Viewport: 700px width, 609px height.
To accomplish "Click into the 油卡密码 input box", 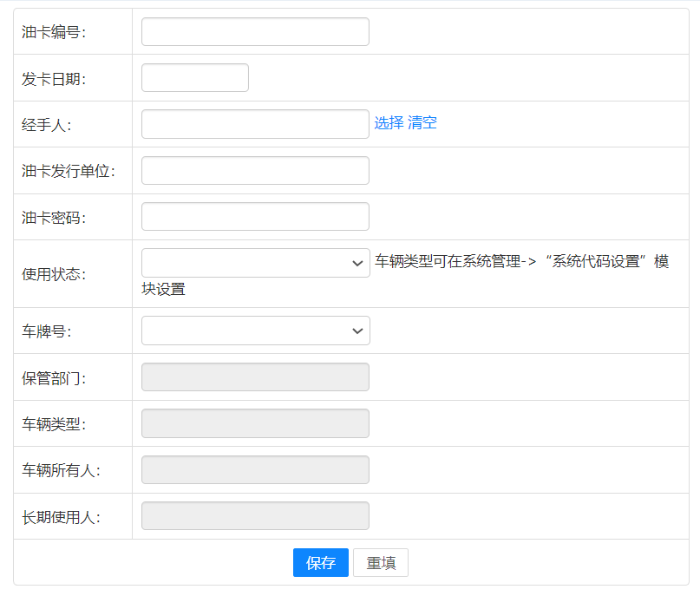I will (255, 217).
